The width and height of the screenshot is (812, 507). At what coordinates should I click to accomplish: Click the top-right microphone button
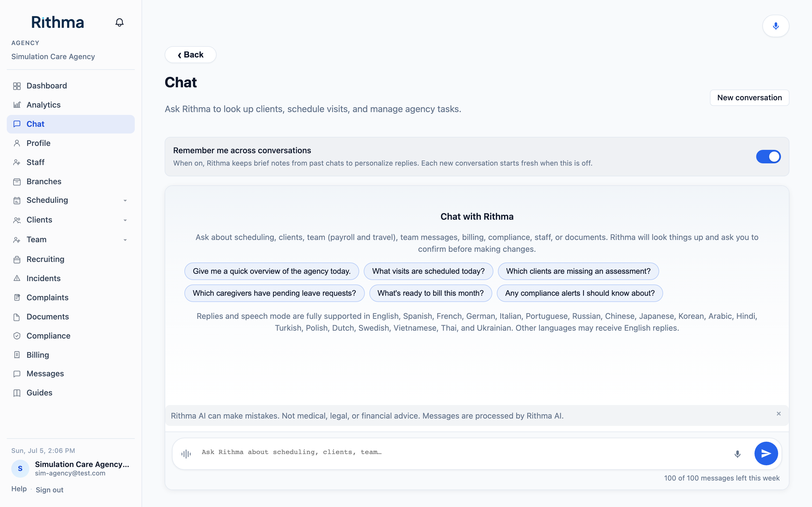tap(775, 26)
